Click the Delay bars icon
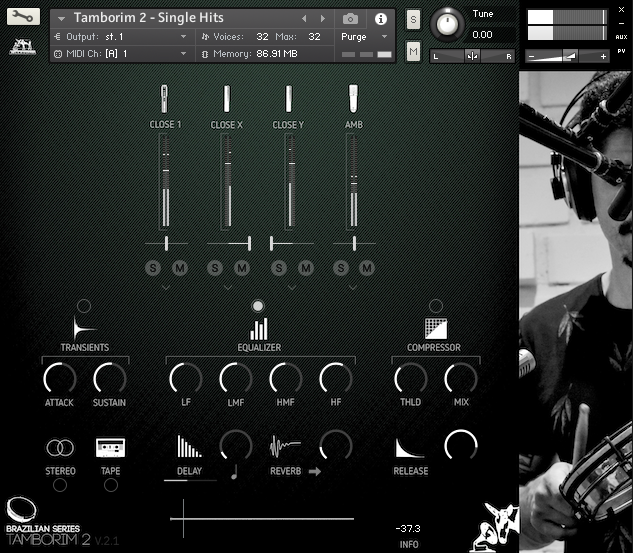This screenshot has width=633, height=553. coord(189,446)
